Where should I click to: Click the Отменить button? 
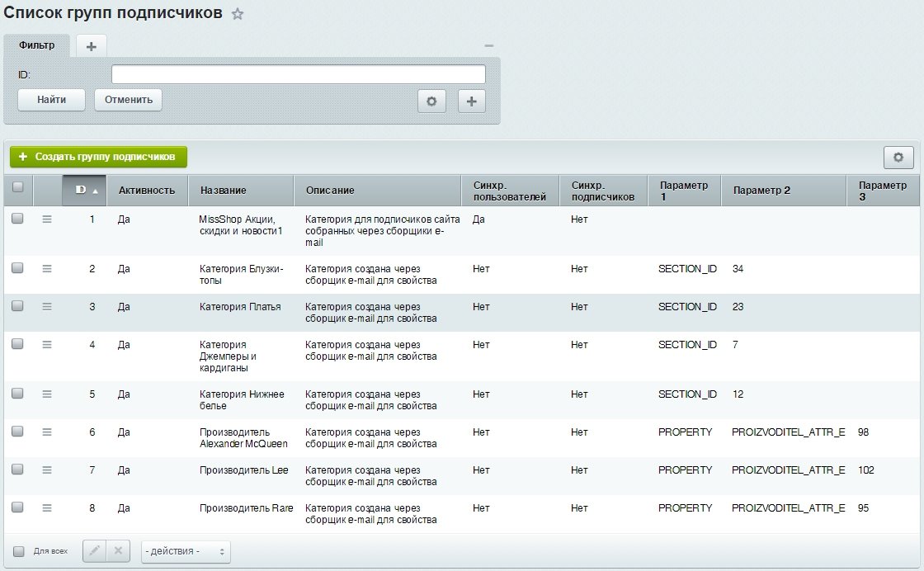tap(128, 100)
